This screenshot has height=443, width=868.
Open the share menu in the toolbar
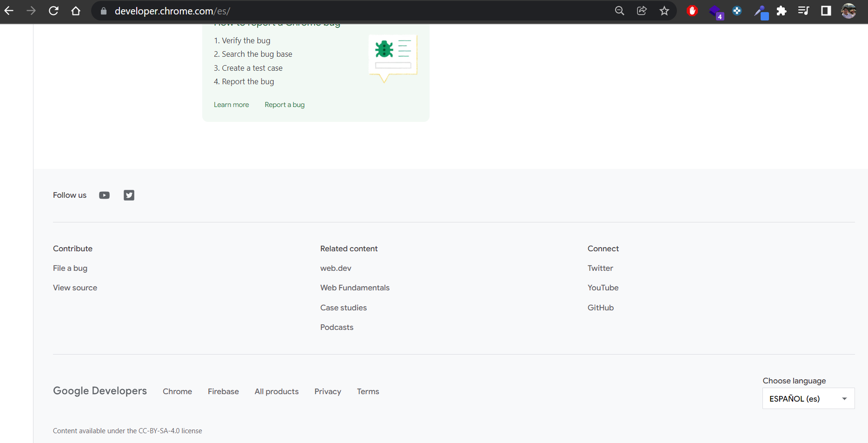tap(642, 11)
